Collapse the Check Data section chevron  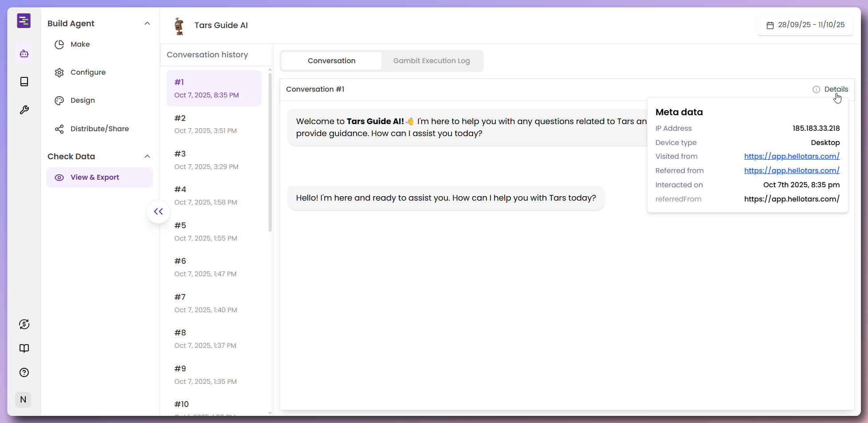pos(147,157)
